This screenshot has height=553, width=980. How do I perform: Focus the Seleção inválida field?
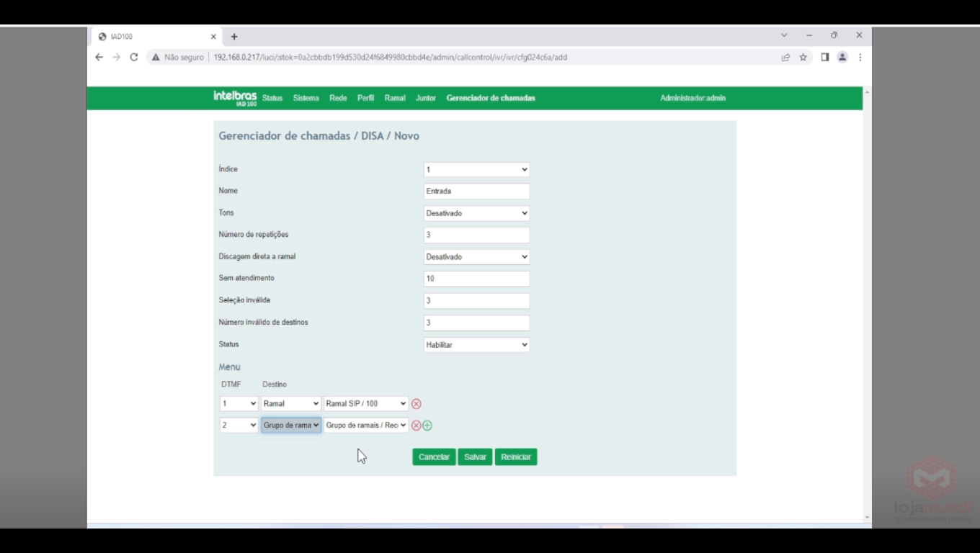(x=476, y=301)
